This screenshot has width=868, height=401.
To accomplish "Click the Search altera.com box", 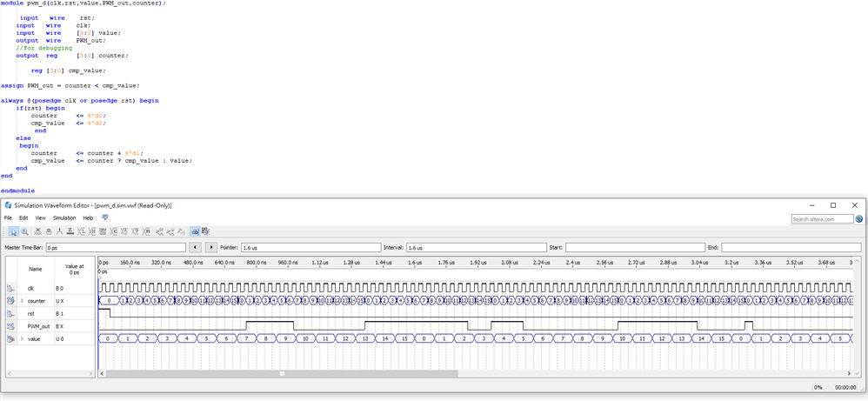I will pyautogui.click(x=822, y=219).
